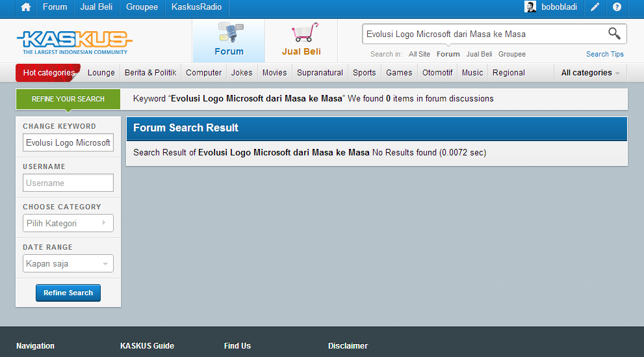Open Jual Beli shopping cart section
Screen dimensions: 644x357
coord(302,40)
